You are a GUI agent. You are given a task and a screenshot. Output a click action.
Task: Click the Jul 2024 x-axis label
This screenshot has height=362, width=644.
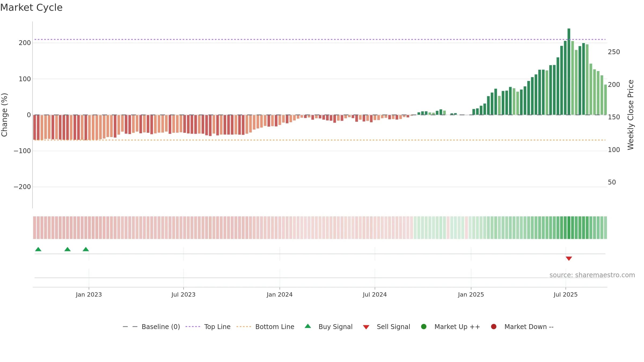(x=375, y=294)
